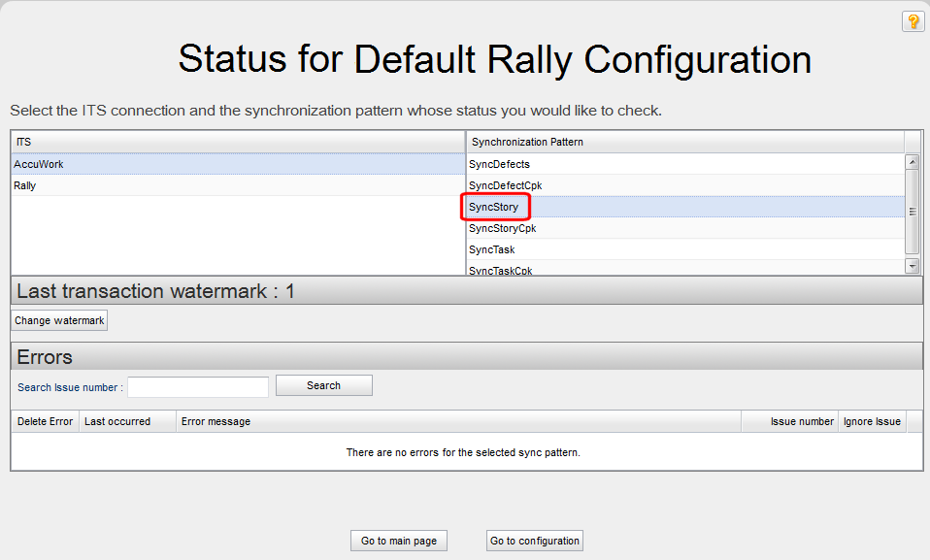The width and height of the screenshot is (930, 560).
Task: Open help via the question mark icon
Action: coord(913,21)
